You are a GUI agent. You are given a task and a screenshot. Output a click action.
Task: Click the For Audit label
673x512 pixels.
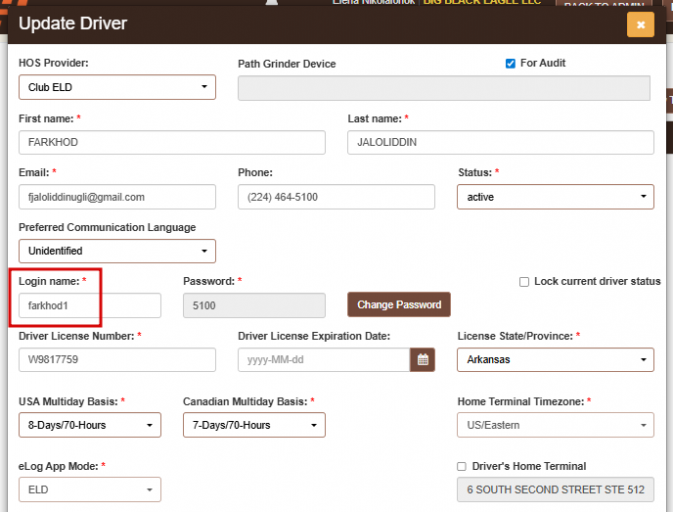click(543, 63)
